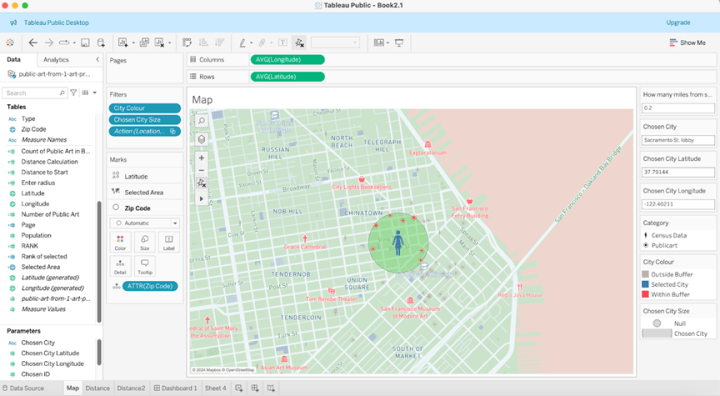Image resolution: width=720 pixels, height=396 pixels.
Task: Click the Show Mark Labels icon
Action: 283,43
